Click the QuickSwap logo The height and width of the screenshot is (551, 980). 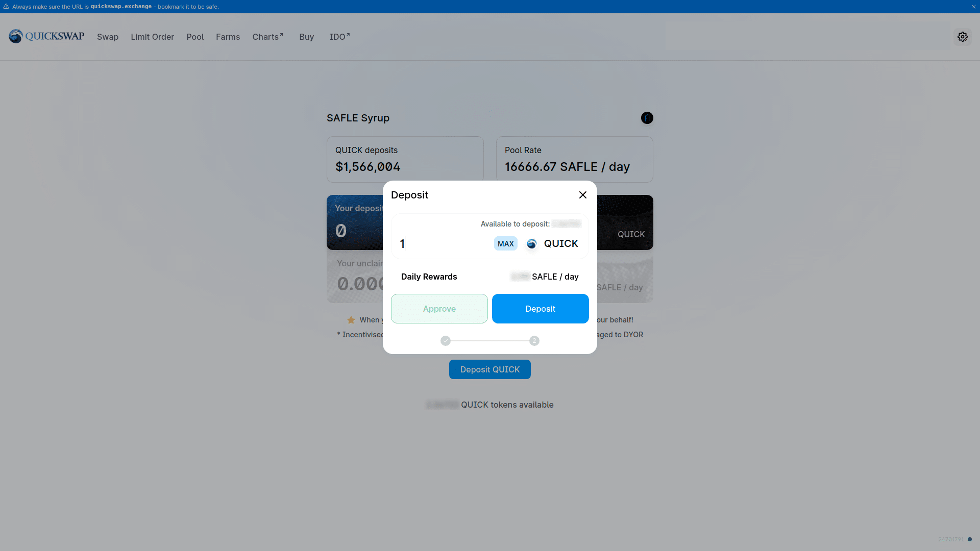46,36
